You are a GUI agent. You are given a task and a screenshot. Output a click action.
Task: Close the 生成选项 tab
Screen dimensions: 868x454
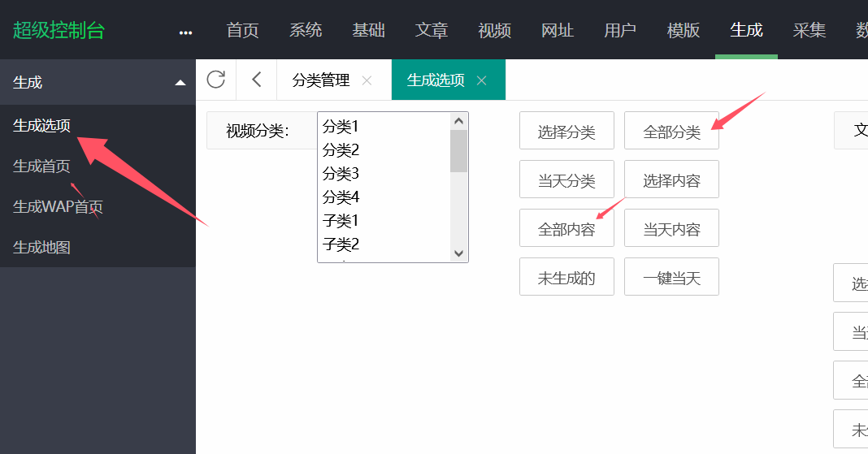coord(482,80)
